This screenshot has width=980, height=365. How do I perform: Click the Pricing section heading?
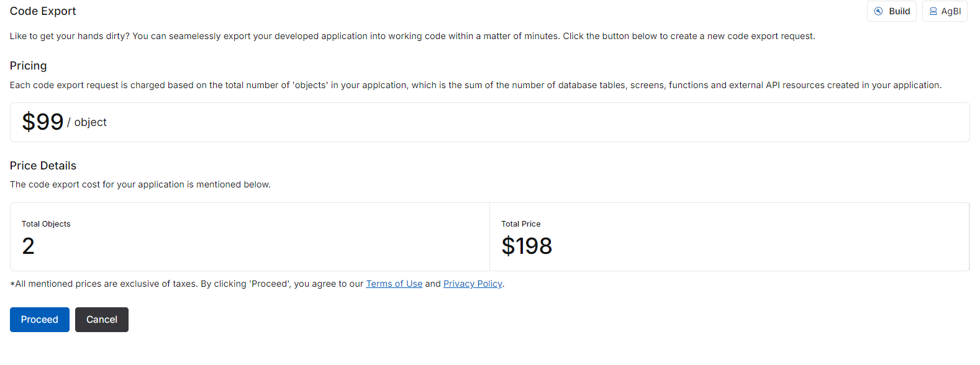pos(28,66)
